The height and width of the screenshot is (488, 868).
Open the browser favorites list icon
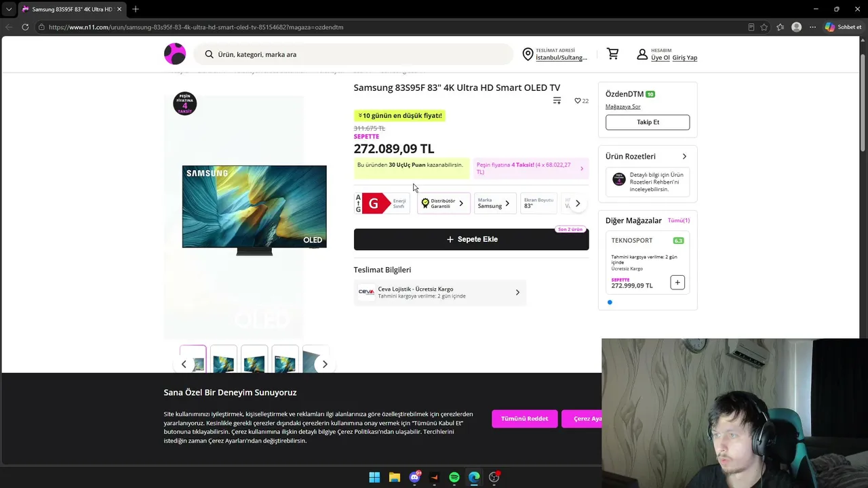point(781,27)
